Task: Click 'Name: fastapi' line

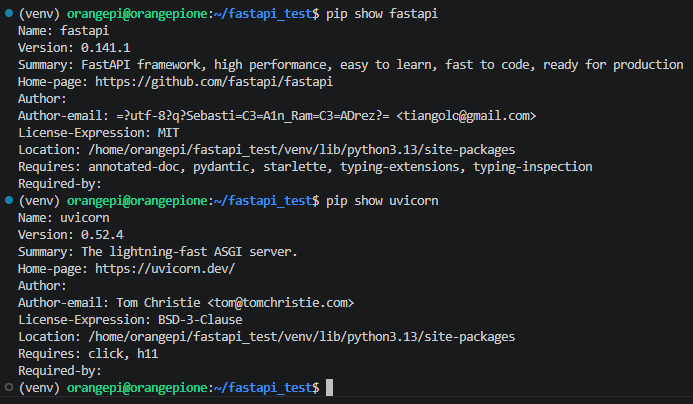Action: [64, 31]
